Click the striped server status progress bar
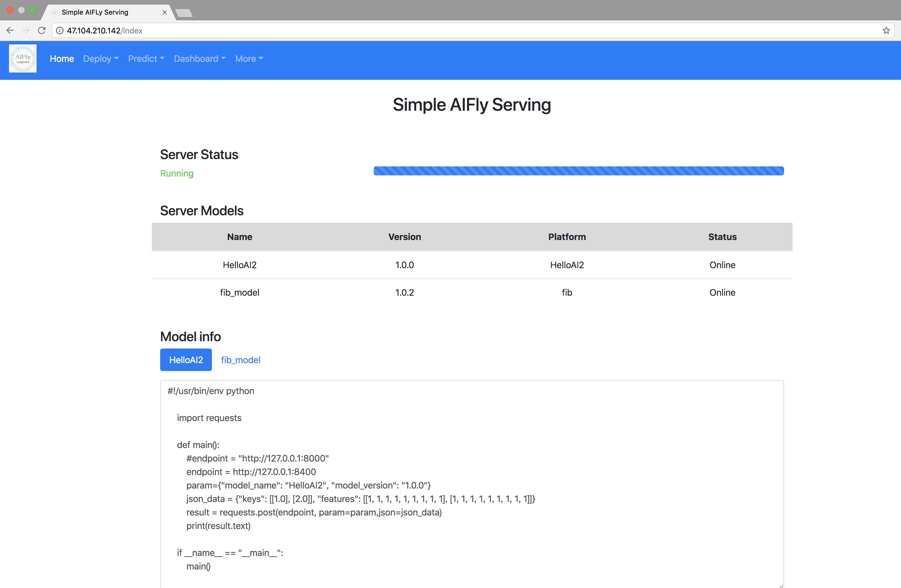This screenshot has height=588, width=901. pos(578,171)
